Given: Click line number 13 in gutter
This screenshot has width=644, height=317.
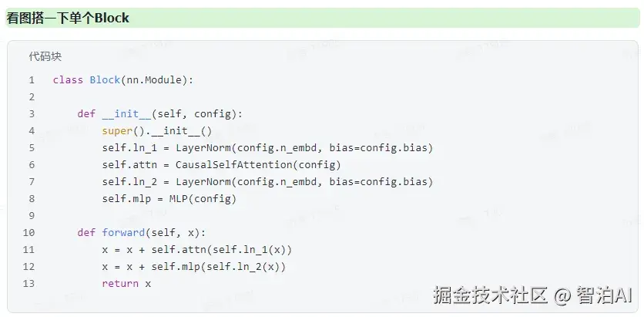Looking at the screenshot, I should [29, 284].
